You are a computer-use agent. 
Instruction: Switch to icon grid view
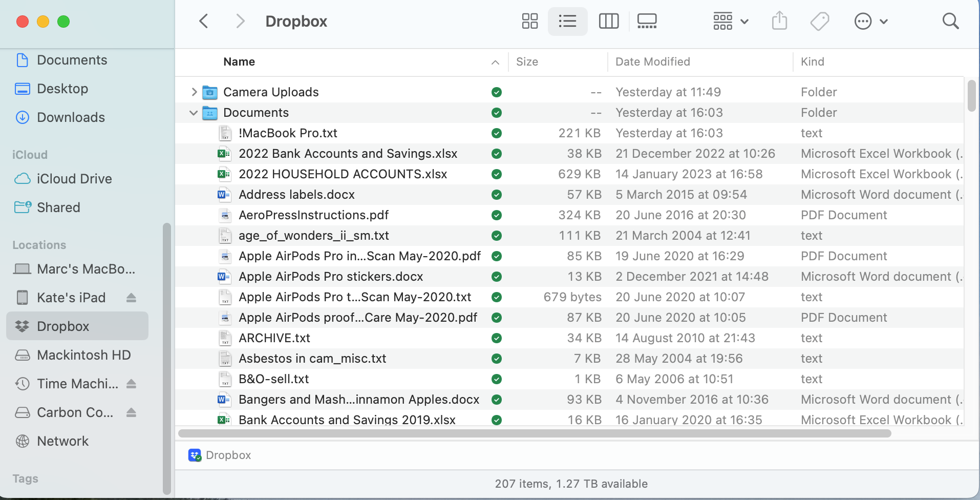click(529, 21)
